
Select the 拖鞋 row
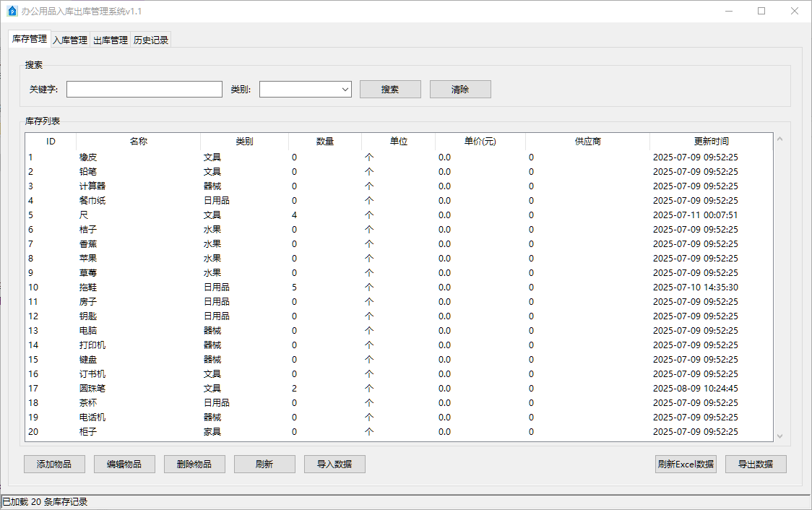[x=399, y=288]
